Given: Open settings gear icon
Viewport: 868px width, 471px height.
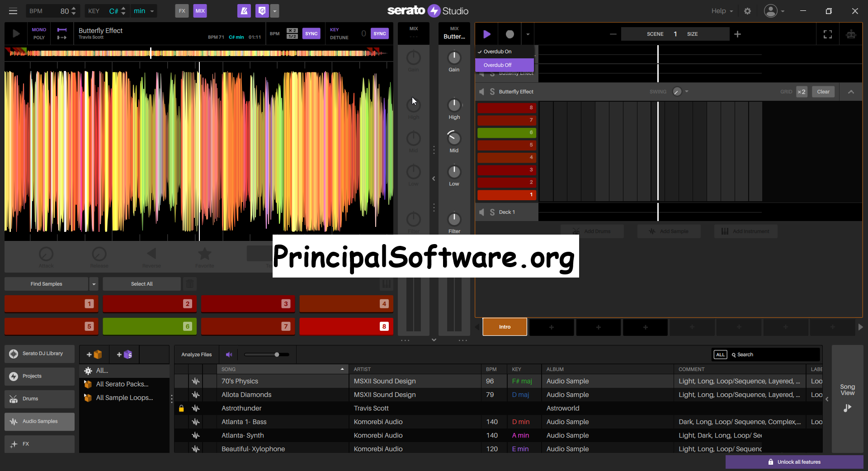Looking at the screenshot, I should pyautogui.click(x=747, y=11).
